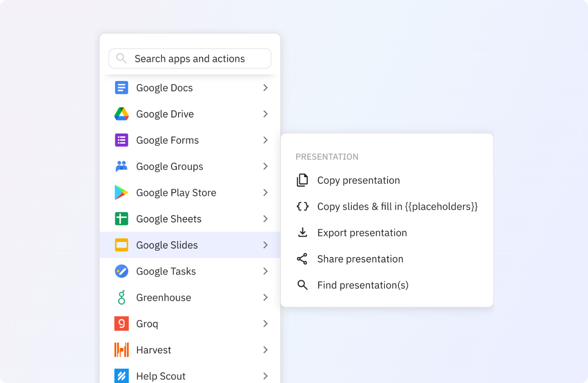Click the Google Tasks checkmark icon
This screenshot has width=588, height=383.
point(121,271)
